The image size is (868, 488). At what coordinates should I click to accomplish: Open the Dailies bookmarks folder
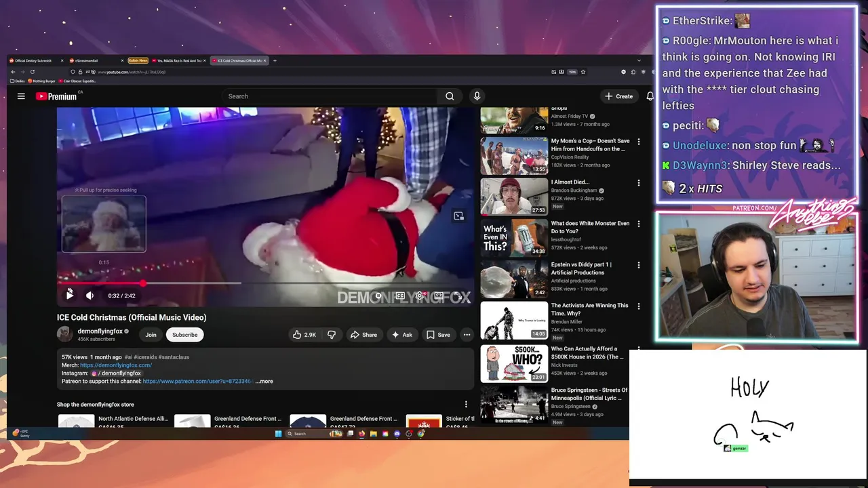coord(18,81)
